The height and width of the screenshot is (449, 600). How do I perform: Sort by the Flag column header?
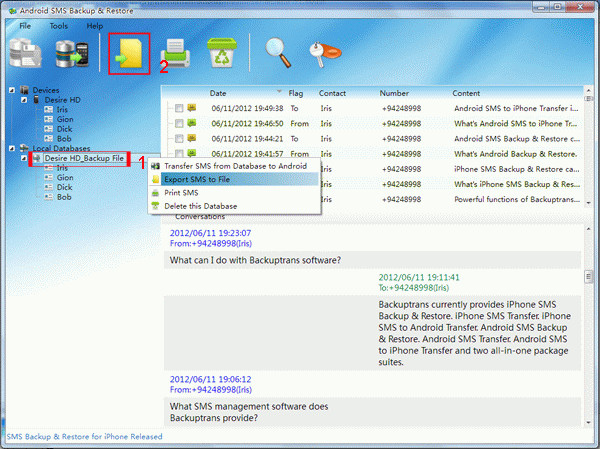pos(296,93)
